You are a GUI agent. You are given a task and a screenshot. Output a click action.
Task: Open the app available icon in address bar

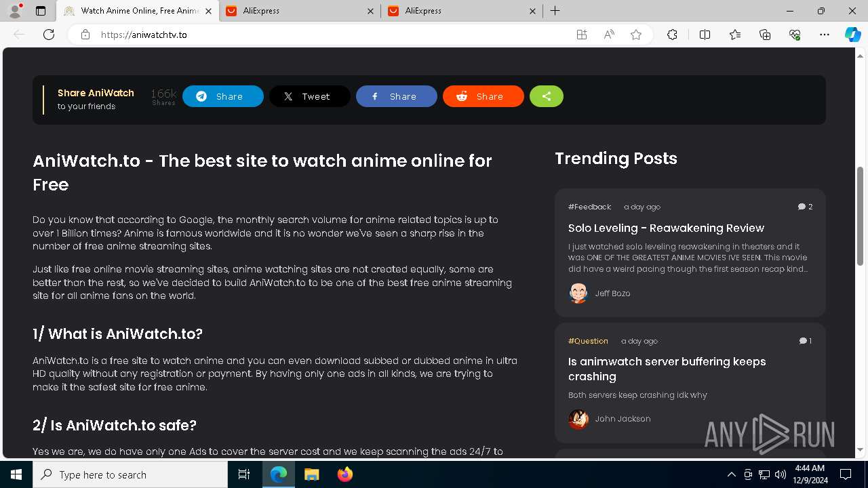tap(582, 35)
